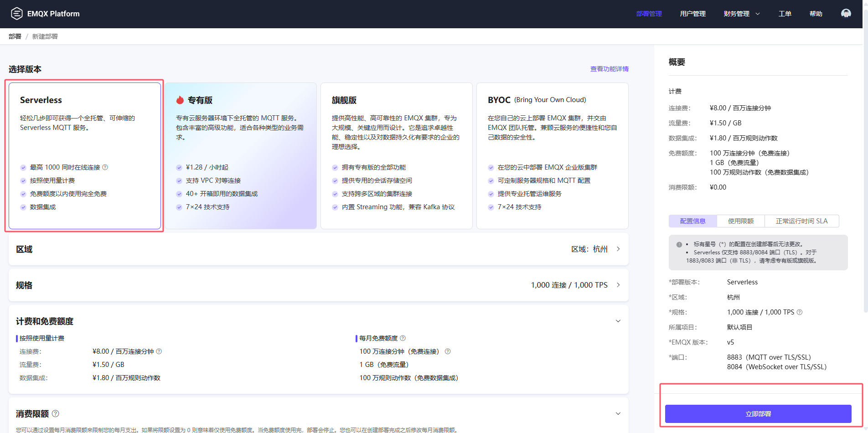Switch to the 使用限额 tab

click(x=741, y=221)
